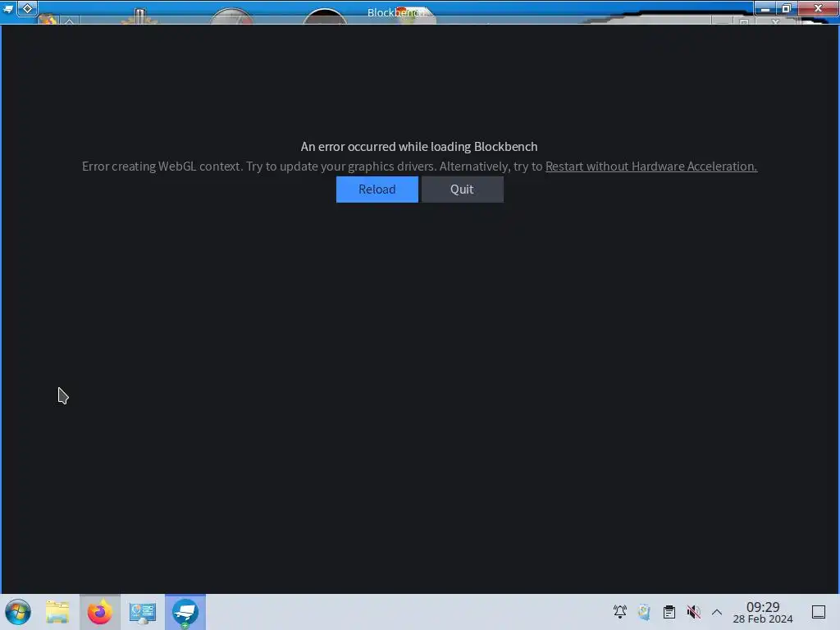Click the show desktop button
This screenshot has width=840, height=630.
pyautogui.click(x=819, y=612)
